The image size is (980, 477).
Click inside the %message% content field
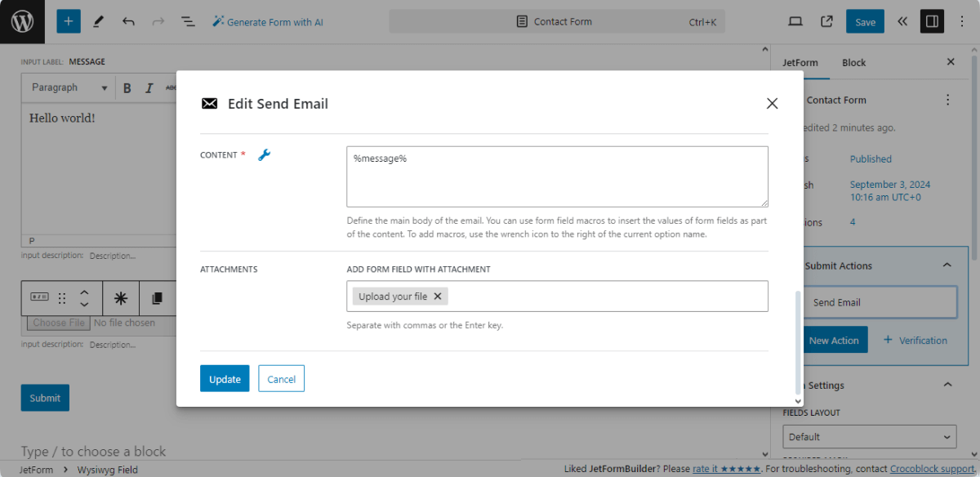557,176
